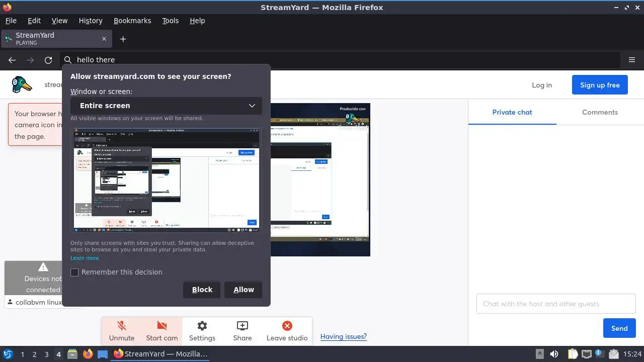Go back with browser back arrow
Screen dimensions: 644x362
12,60
